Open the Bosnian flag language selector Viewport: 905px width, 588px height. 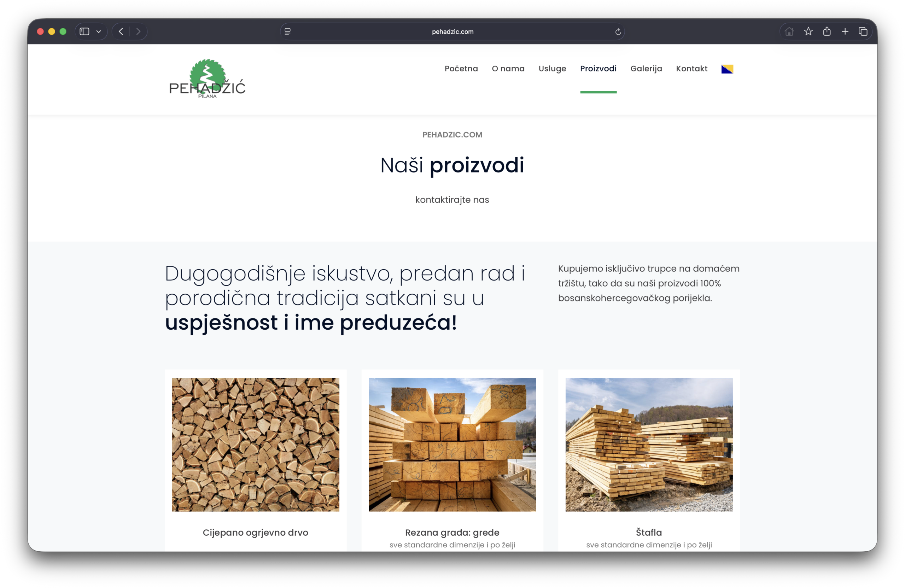point(727,69)
